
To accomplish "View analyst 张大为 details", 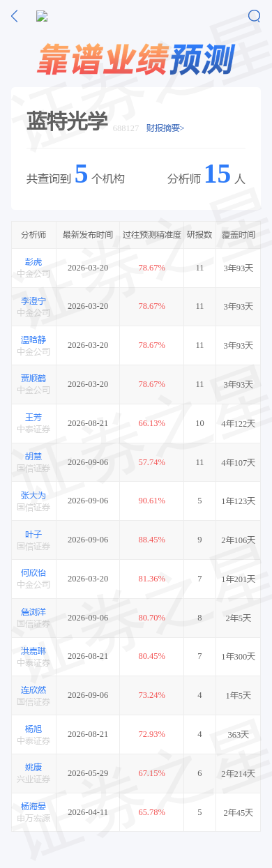I will pos(33,496).
